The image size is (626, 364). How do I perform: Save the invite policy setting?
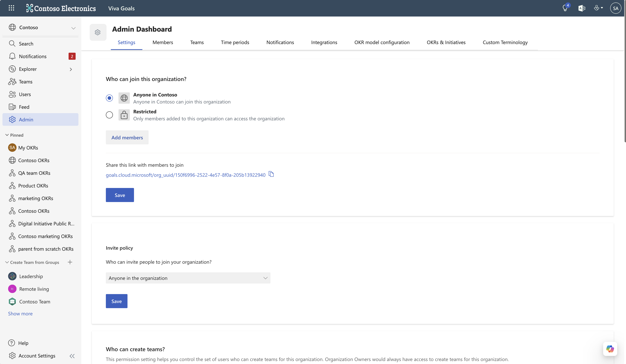[117, 301]
